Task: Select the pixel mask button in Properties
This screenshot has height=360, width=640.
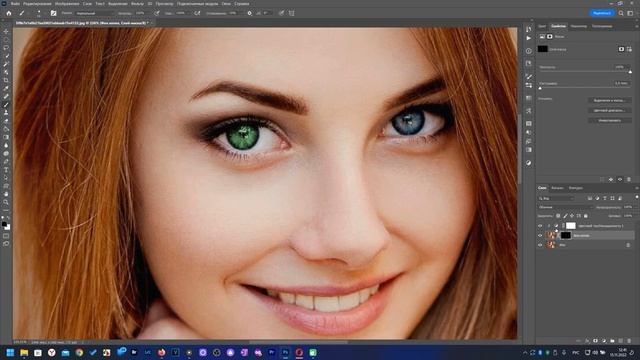Action: pos(621,49)
